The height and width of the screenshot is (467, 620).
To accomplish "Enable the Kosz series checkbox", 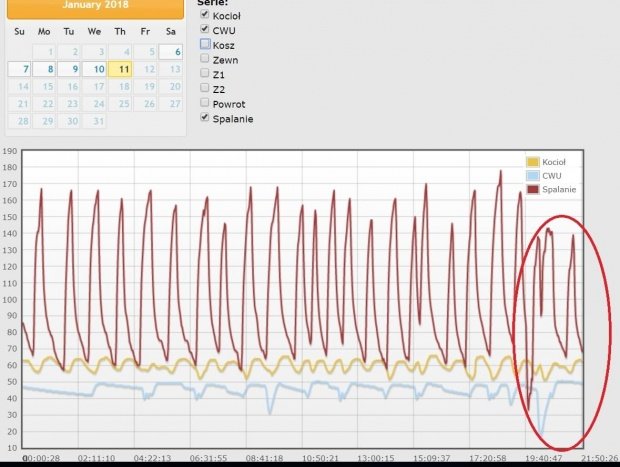I will click(205, 45).
